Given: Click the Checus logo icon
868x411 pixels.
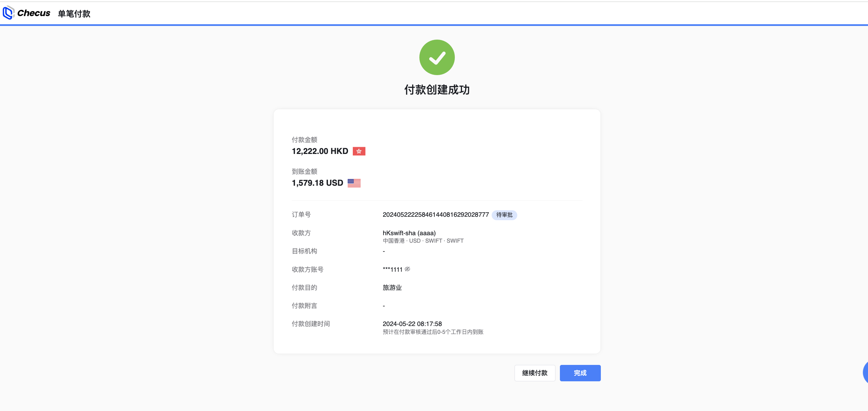Looking at the screenshot, I should click(x=8, y=13).
